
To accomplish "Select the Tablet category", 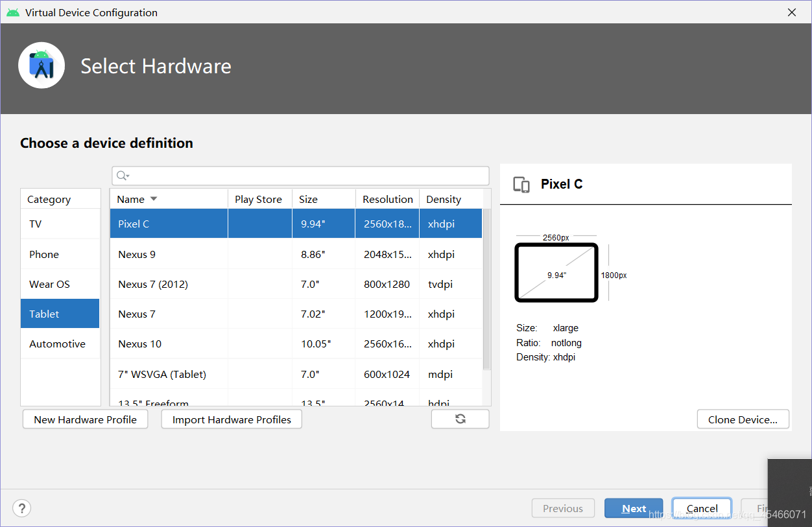I will 60,314.
